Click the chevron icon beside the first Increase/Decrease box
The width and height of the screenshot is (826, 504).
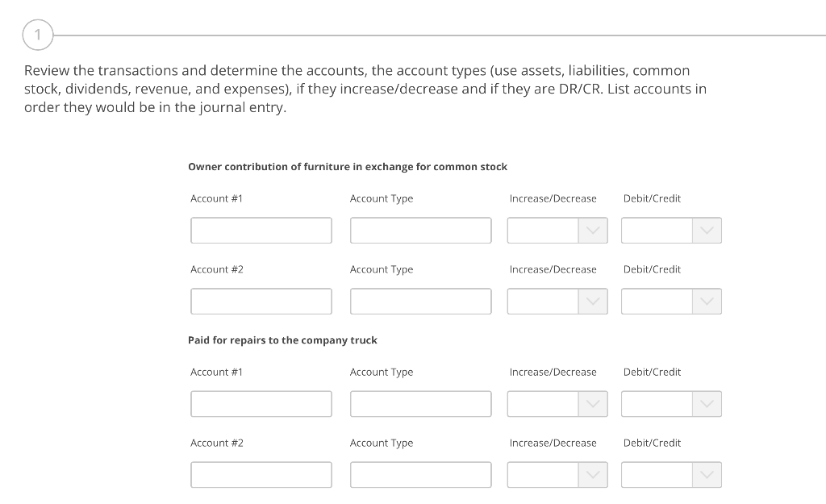pos(594,230)
